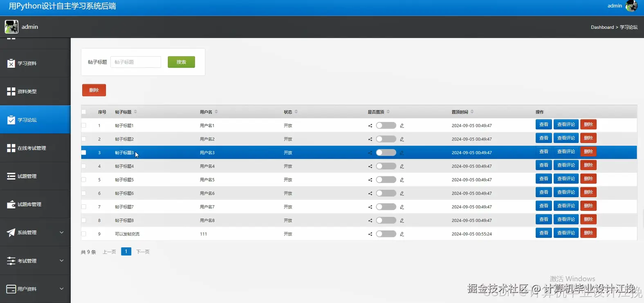Click the 下一页 pagination link

[x=143, y=252]
